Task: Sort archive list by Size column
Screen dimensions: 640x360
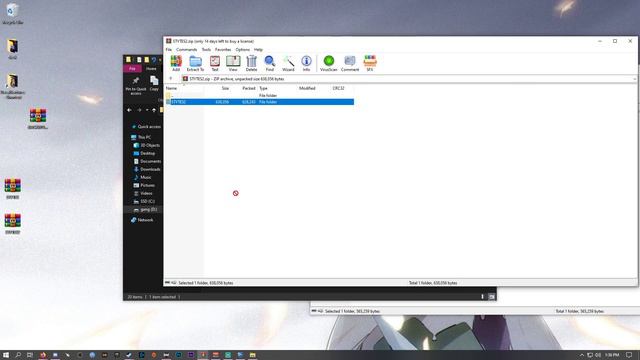Action: click(225, 88)
